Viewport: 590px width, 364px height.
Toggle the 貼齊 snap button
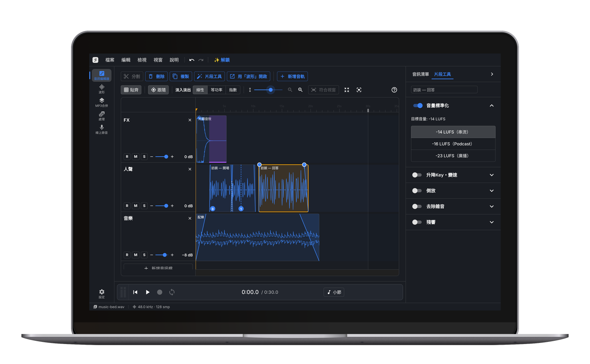[x=131, y=90]
